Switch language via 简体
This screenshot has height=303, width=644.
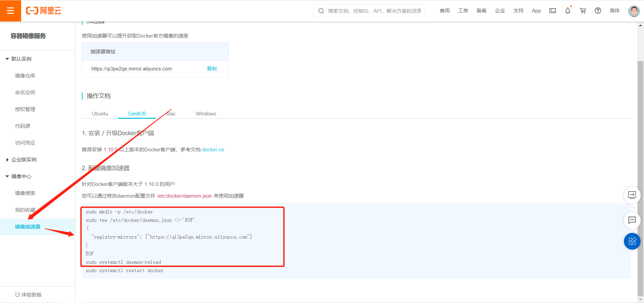pos(614,11)
